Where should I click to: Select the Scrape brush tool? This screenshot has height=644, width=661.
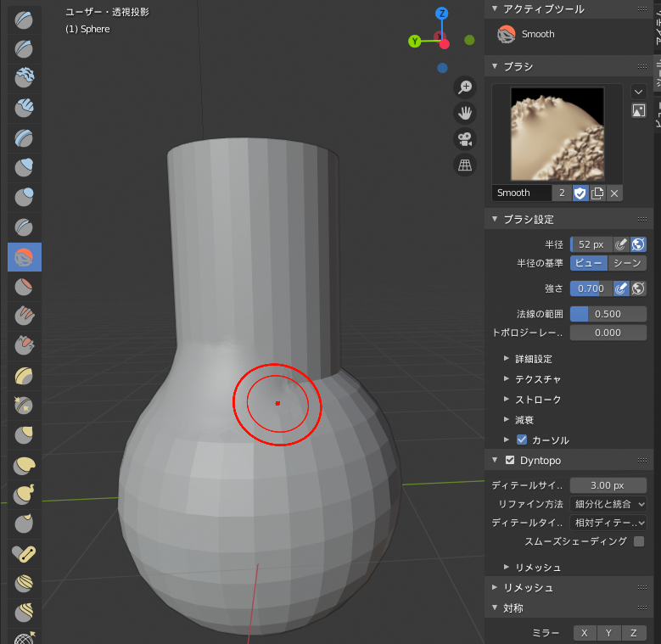(24, 345)
